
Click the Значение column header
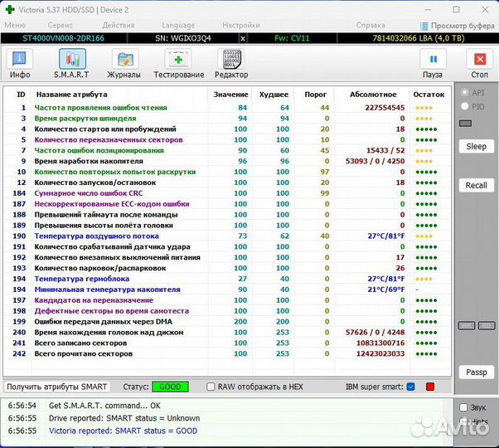[230, 95]
